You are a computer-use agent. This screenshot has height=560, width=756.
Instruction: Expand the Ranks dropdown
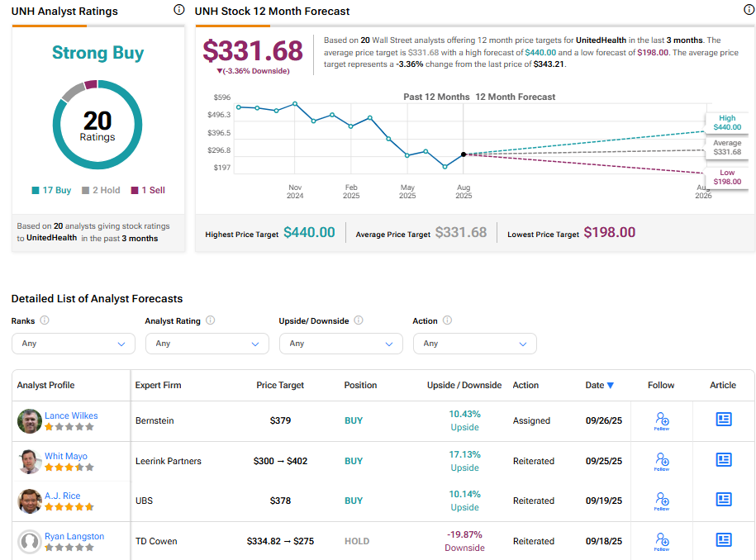(x=73, y=344)
